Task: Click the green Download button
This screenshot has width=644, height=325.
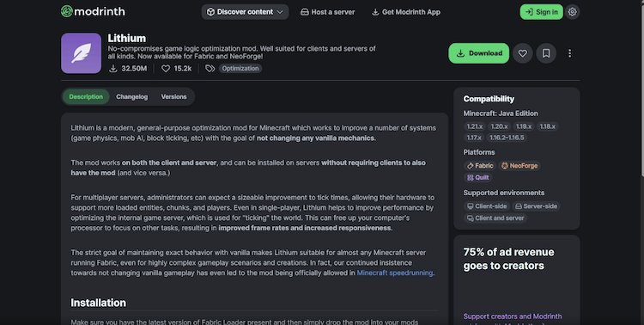Action: [x=479, y=53]
